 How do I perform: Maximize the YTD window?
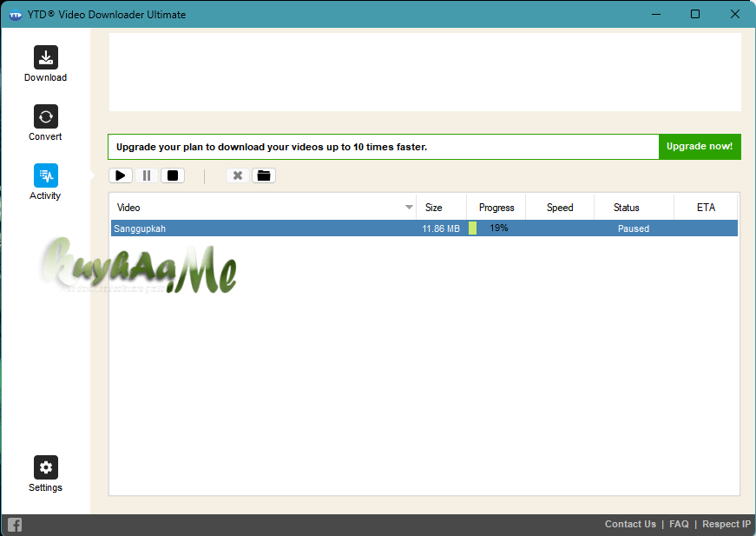coord(695,15)
